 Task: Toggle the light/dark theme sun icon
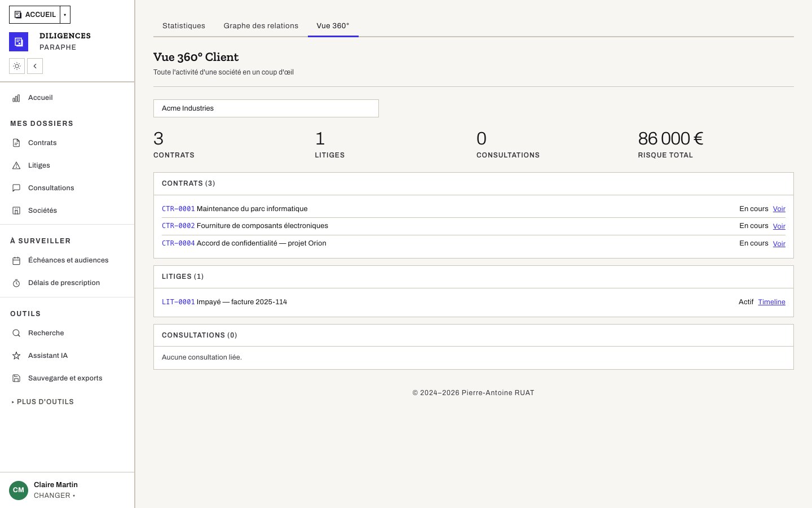point(17,66)
